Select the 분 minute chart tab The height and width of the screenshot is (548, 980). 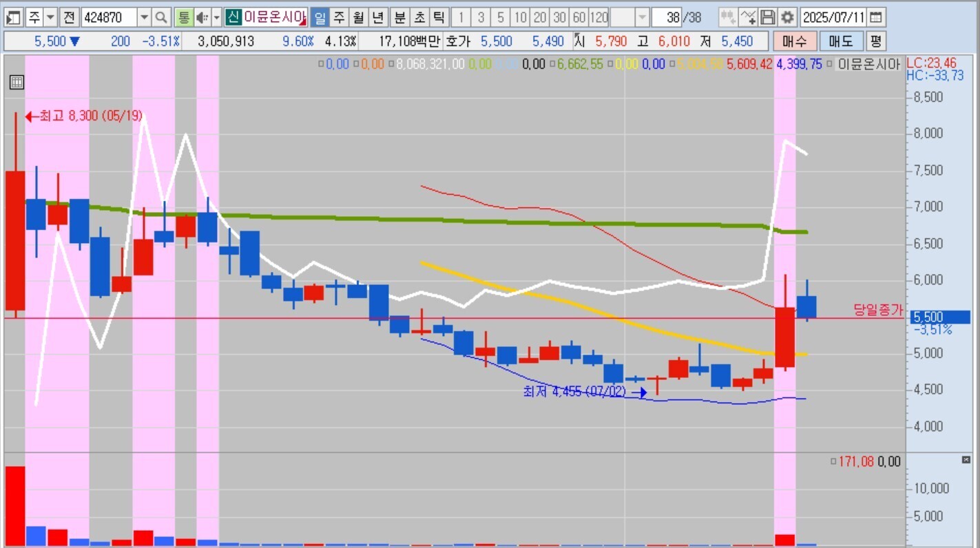click(399, 17)
